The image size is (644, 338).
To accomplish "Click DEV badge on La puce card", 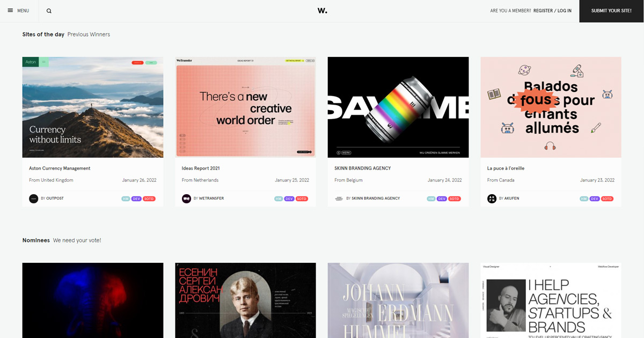I will (x=595, y=199).
